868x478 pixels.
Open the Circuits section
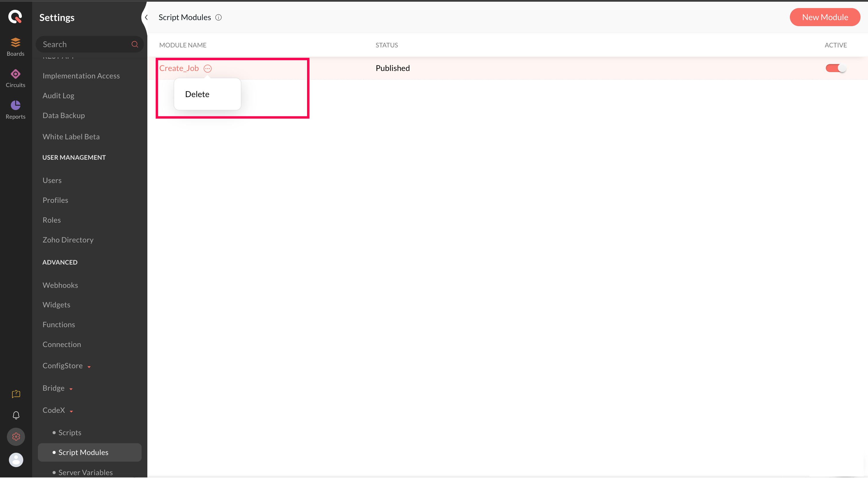(x=16, y=78)
